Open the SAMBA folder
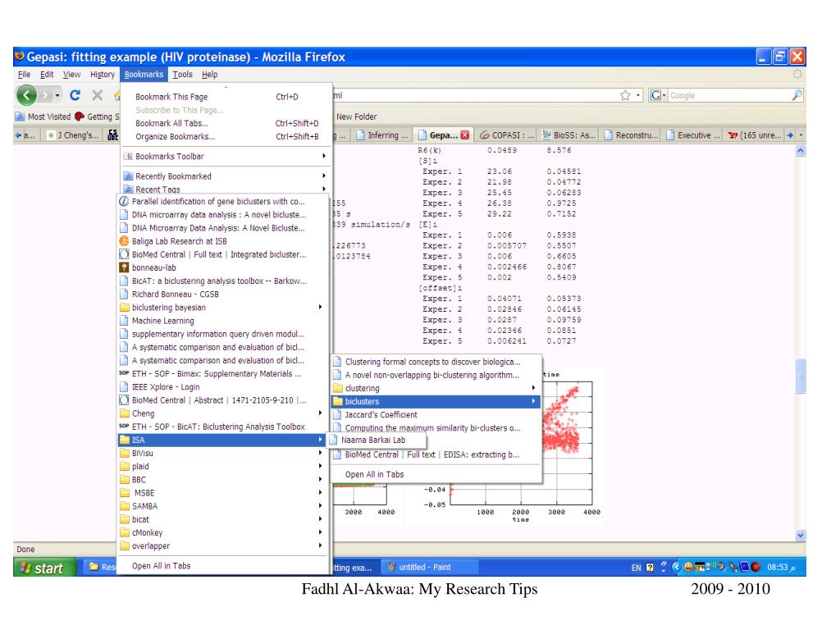Screen dimensions: 840x630 pyautogui.click(x=223, y=506)
